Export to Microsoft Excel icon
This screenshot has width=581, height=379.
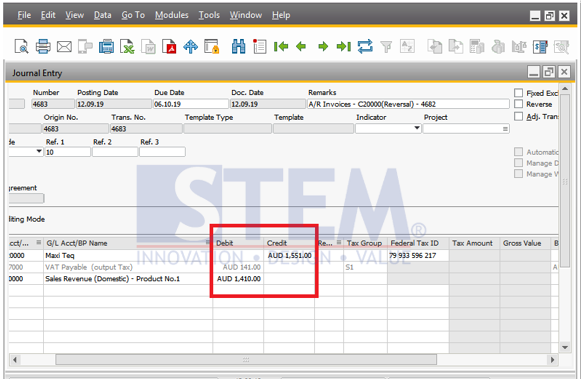click(x=127, y=47)
